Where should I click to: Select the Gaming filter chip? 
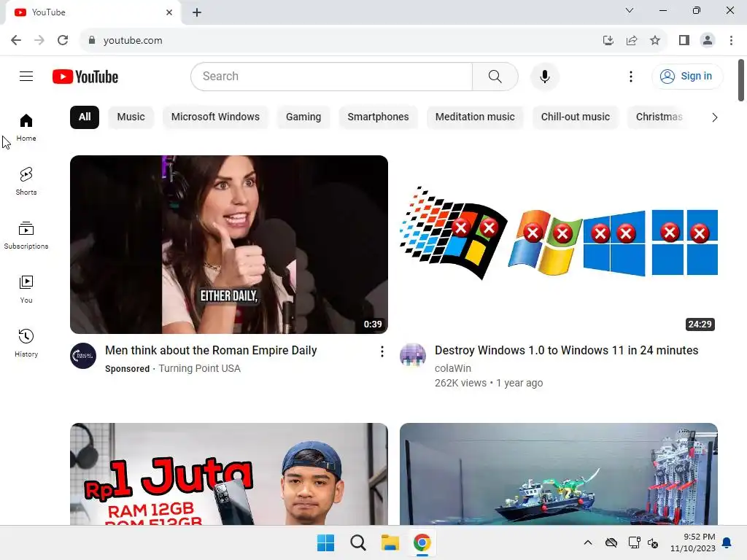pos(303,117)
